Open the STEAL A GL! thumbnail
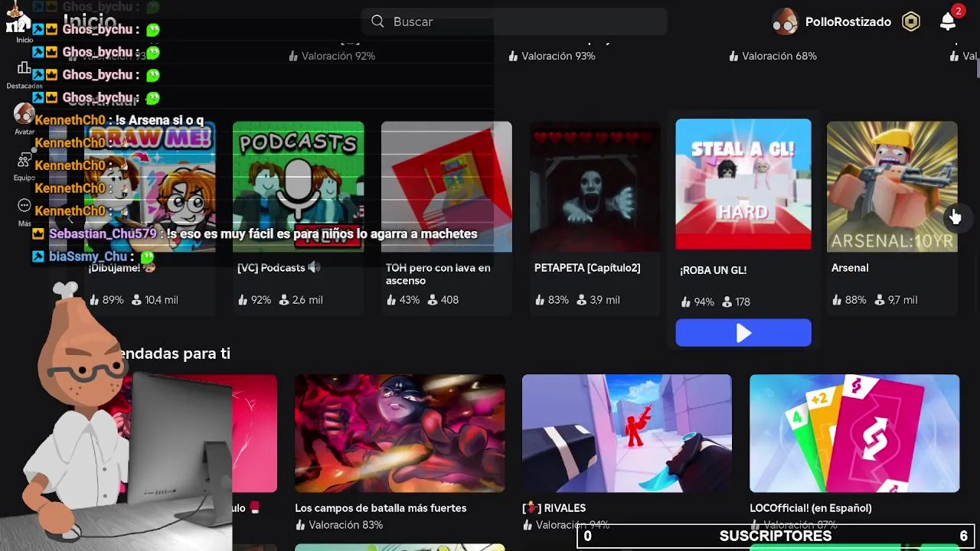Viewport: 980px width, 551px height. tap(743, 184)
